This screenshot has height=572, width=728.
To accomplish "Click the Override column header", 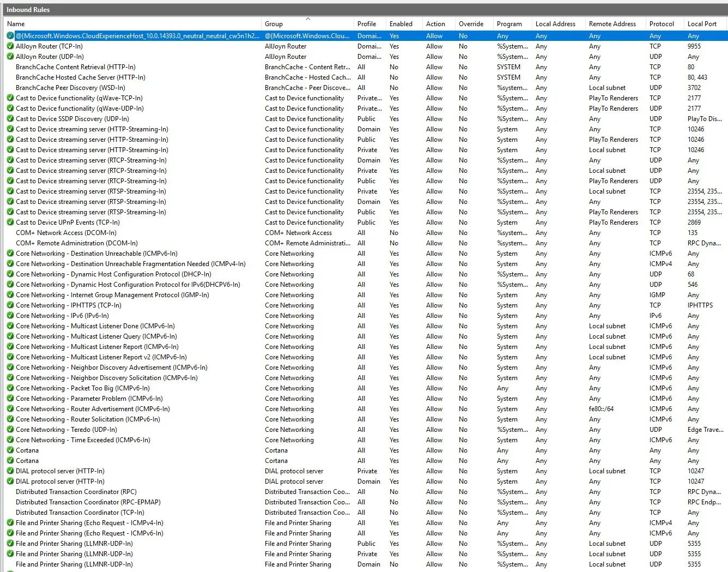I will point(474,24).
